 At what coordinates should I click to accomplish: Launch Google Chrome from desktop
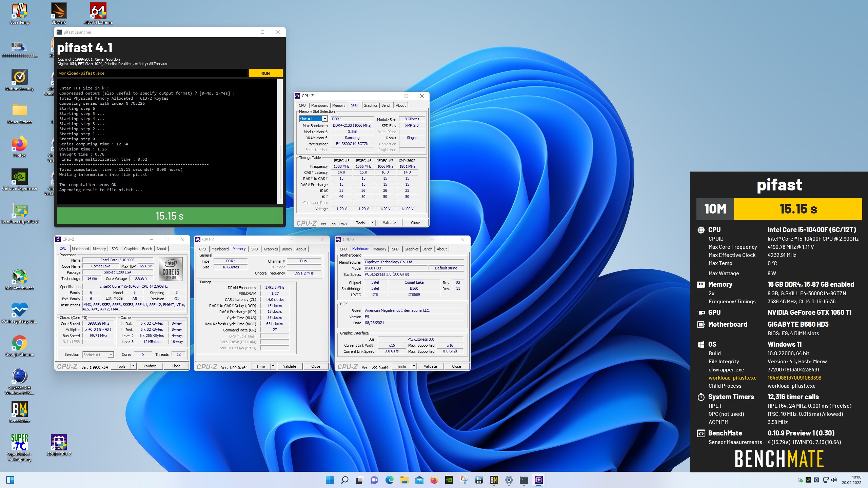pos(20,346)
